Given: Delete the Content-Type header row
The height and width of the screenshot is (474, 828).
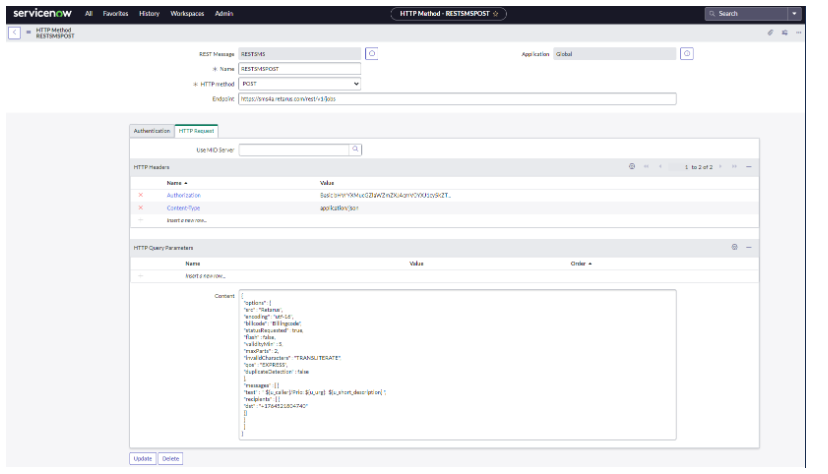Looking at the screenshot, I should pyautogui.click(x=141, y=208).
